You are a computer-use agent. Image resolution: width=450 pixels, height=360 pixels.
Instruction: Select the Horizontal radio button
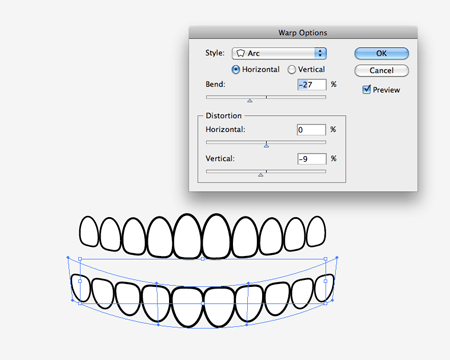tap(235, 70)
